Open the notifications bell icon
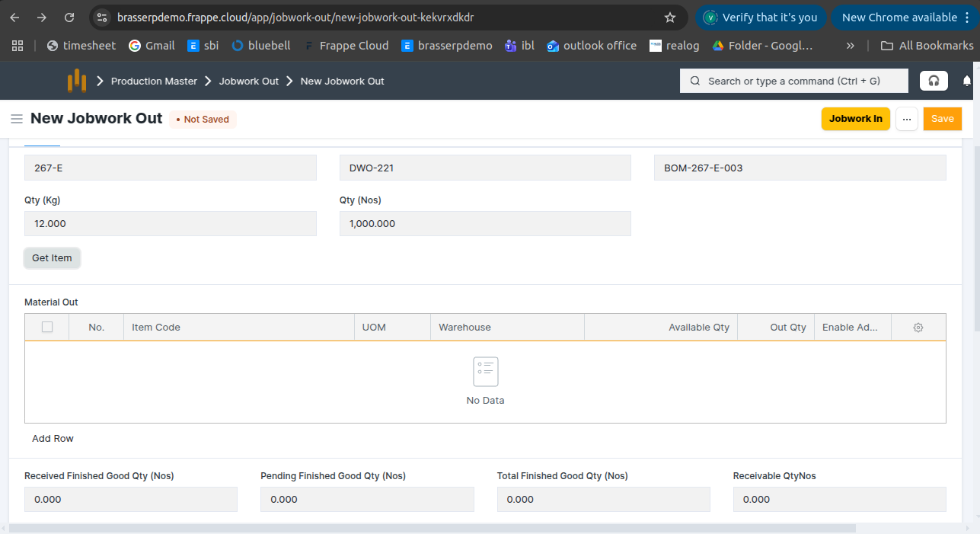This screenshot has width=980, height=534. point(967,81)
